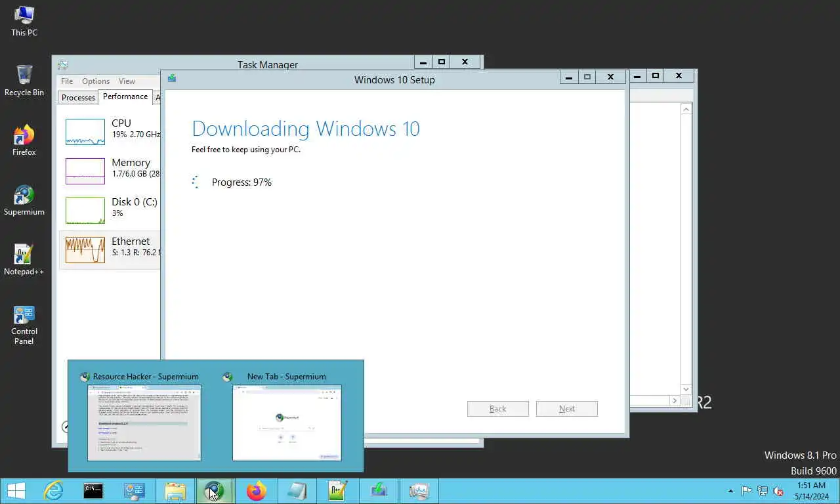Click Action Center flag tray icon

[x=747, y=491]
